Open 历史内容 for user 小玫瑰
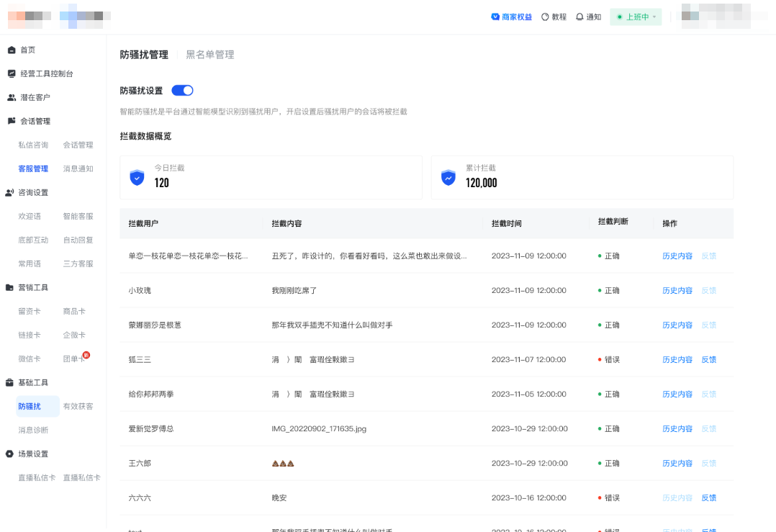The width and height of the screenshot is (776, 532). (x=677, y=290)
